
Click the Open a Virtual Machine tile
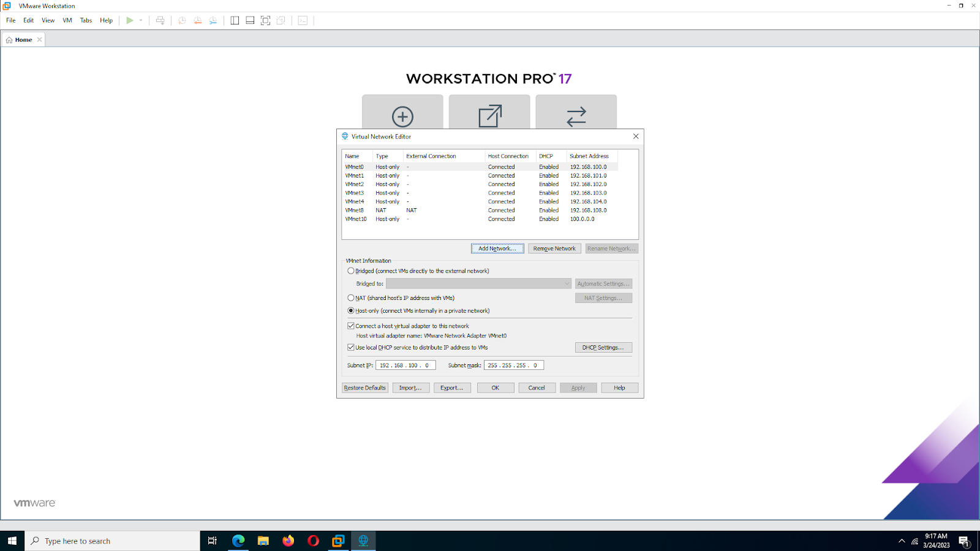click(489, 112)
